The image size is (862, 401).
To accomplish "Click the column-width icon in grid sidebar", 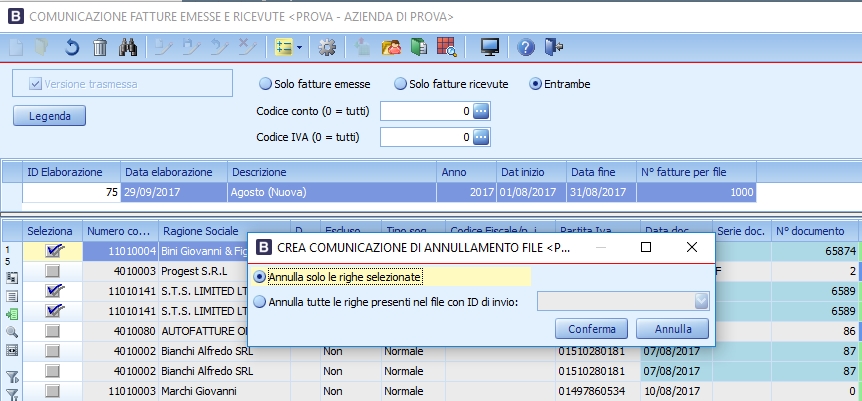I will [x=12, y=350].
